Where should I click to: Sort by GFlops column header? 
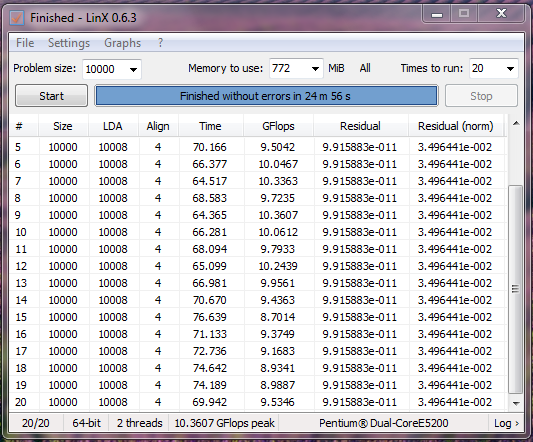pos(278,126)
